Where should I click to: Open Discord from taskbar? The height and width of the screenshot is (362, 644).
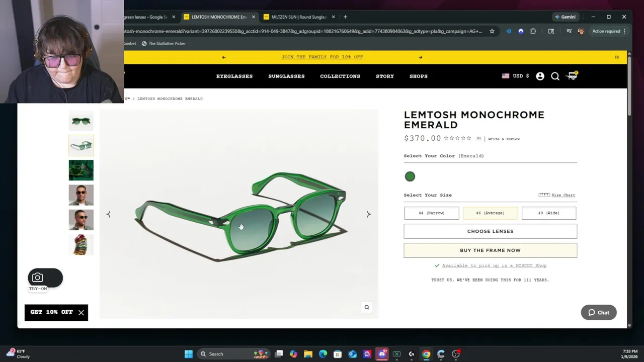pos(382,354)
